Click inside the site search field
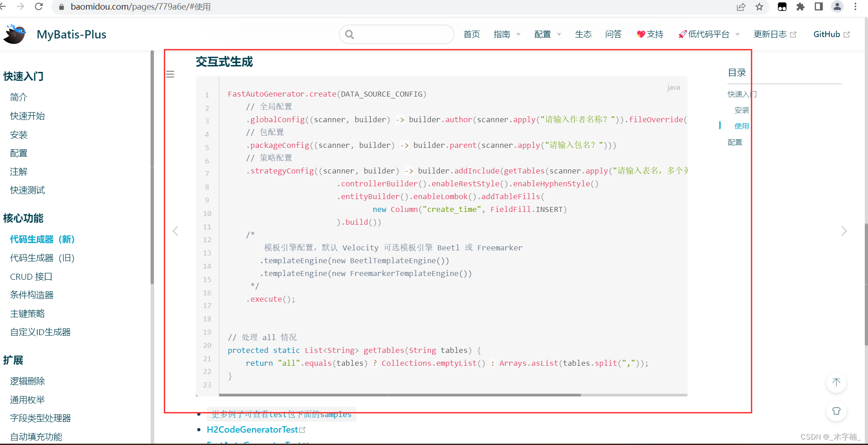The image size is (868, 445). pyautogui.click(x=397, y=34)
